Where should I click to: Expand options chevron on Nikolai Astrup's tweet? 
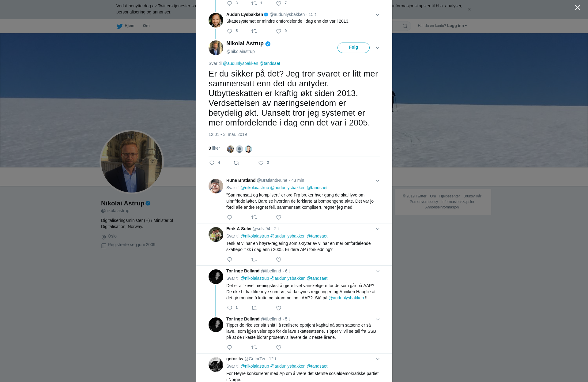pos(378,48)
